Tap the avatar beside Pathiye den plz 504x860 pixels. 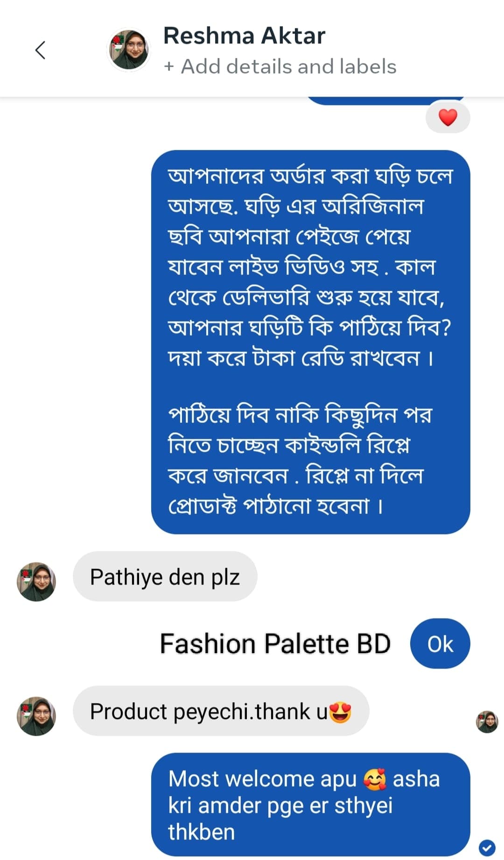pos(36,581)
